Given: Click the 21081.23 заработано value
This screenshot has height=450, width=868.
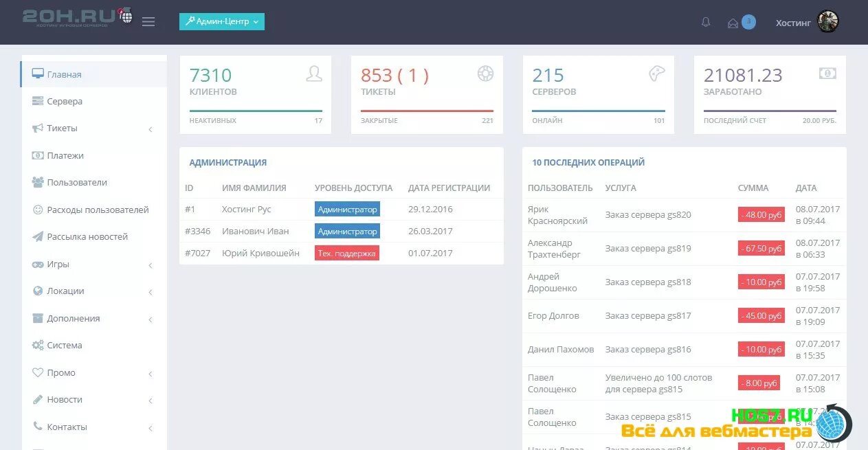Looking at the screenshot, I should [x=743, y=75].
